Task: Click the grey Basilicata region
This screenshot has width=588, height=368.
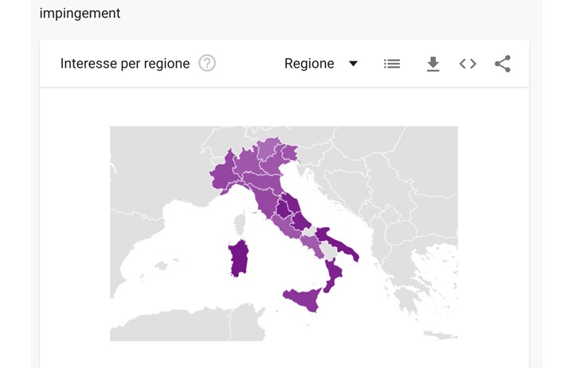Action: pyautogui.click(x=329, y=251)
